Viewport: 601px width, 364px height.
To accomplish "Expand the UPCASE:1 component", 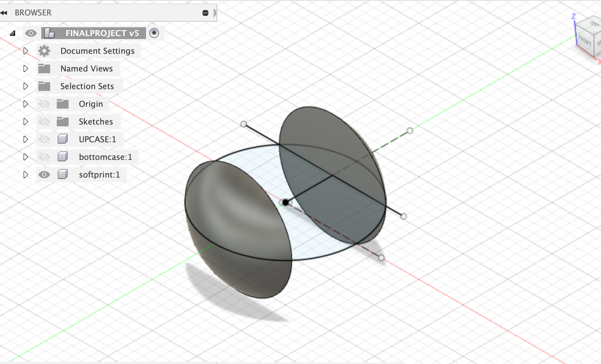I will pyautogui.click(x=25, y=139).
